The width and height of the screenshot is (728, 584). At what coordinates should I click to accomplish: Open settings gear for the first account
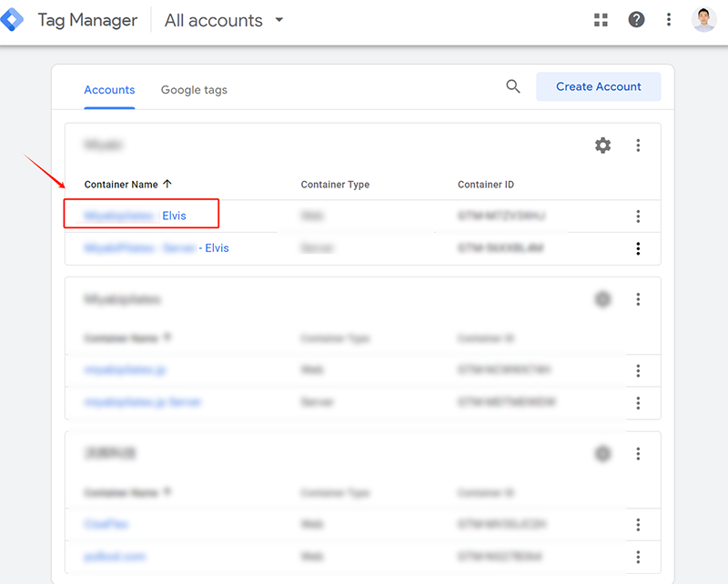[602, 146]
